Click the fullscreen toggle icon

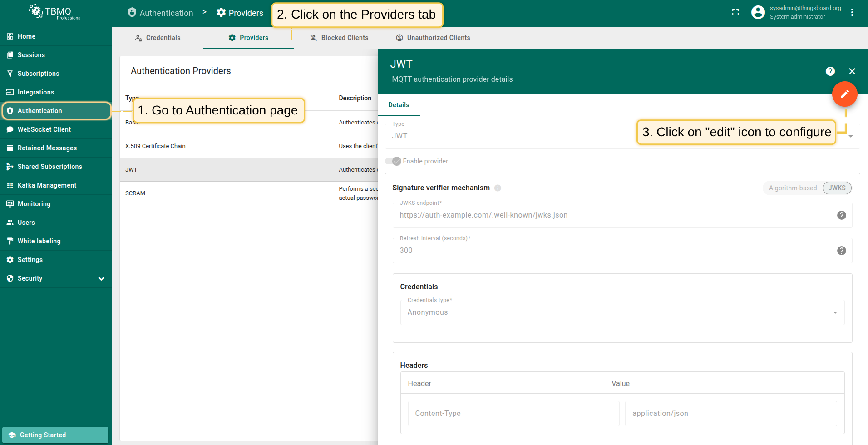click(x=735, y=13)
